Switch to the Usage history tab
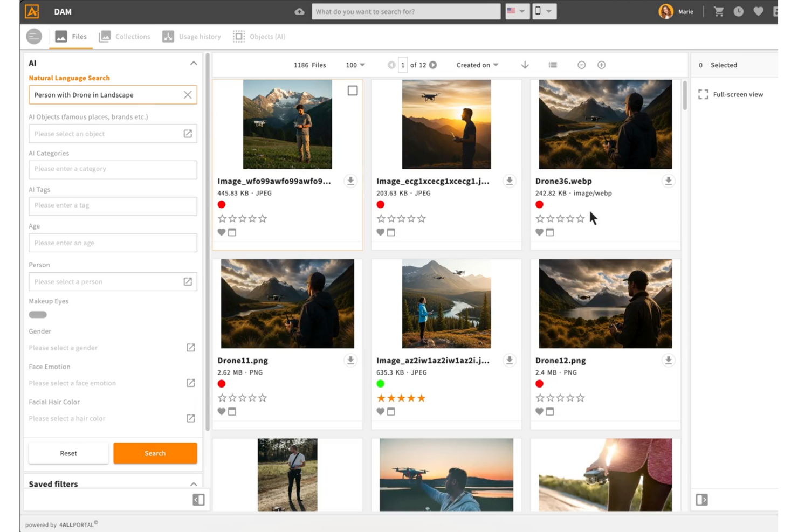 coord(192,37)
